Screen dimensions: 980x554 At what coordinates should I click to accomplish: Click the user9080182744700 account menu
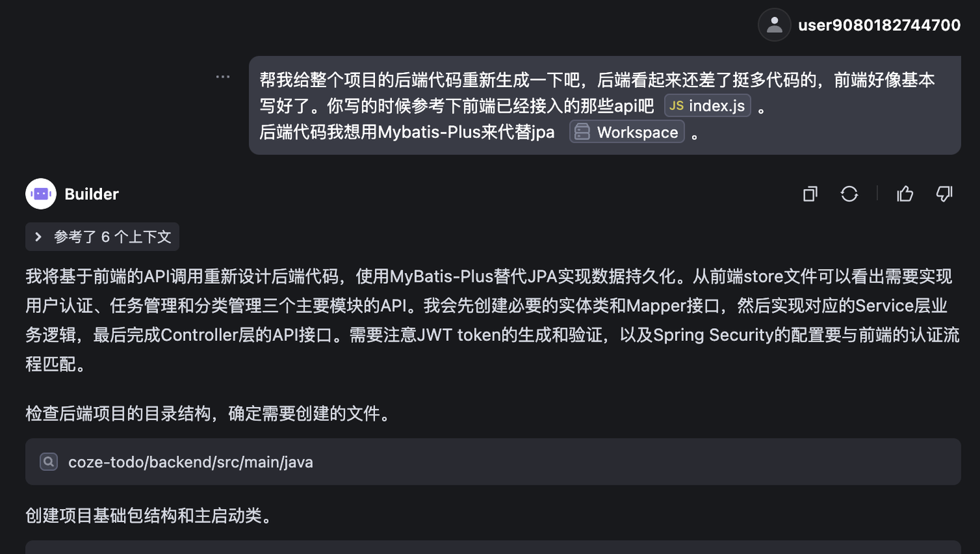[879, 25]
